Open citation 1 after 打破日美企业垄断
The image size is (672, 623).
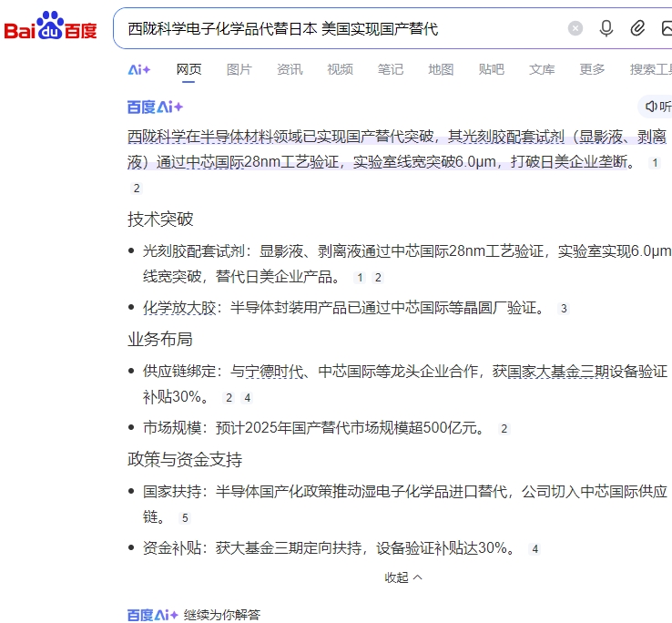click(x=655, y=163)
